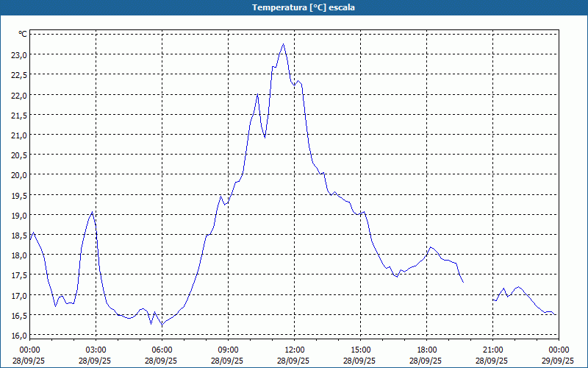Click the 21:00 time axis label
The width and height of the screenshot is (588, 368).
[x=492, y=350]
